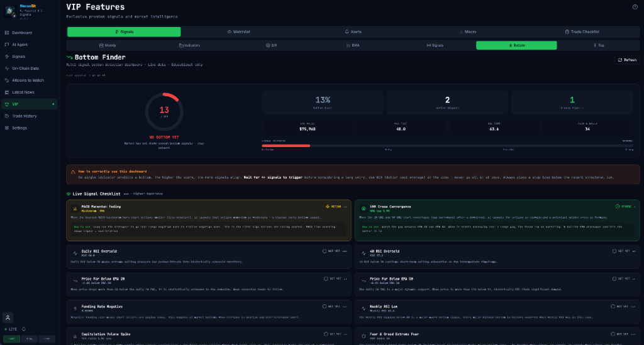The width and height of the screenshot is (644, 345).
Task: Switch to the top Signals tab
Action: [x=124, y=31]
